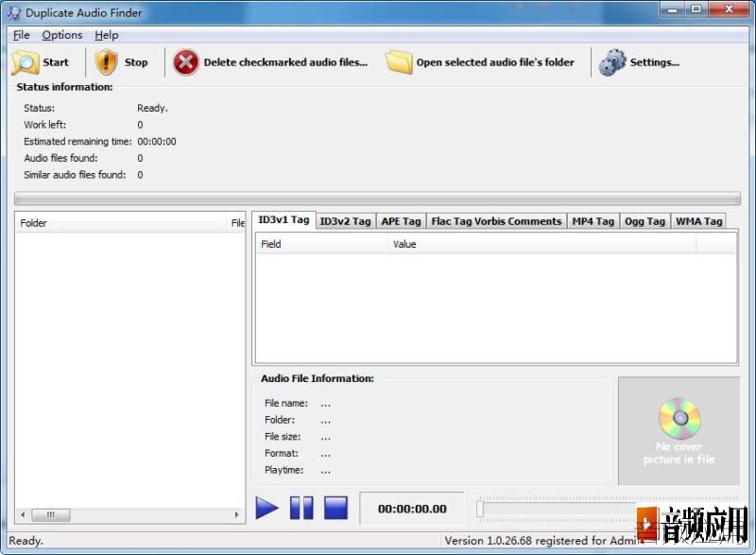Click the Ready. status bar text
Viewport: 756px width, 555px height.
pos(26,541)
